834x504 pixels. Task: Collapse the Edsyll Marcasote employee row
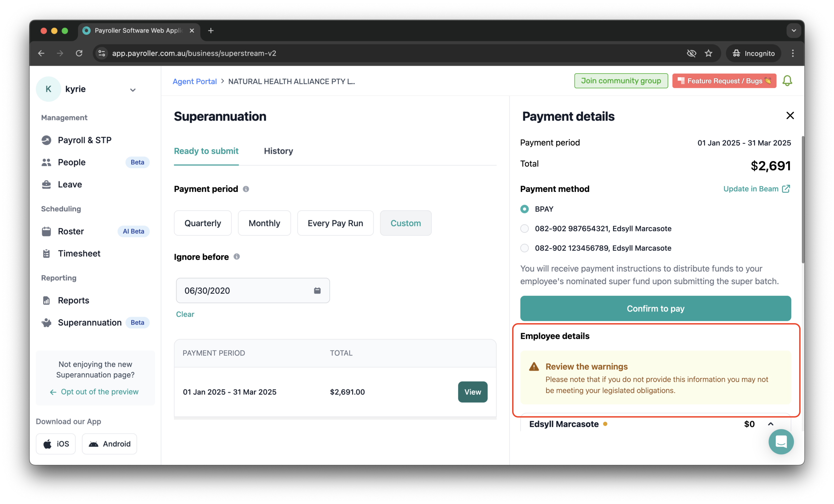[771, 424]
